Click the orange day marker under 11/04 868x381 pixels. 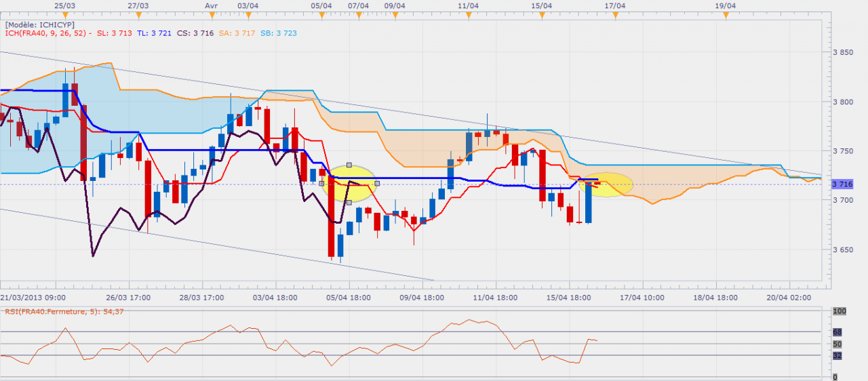click(467, 14)
